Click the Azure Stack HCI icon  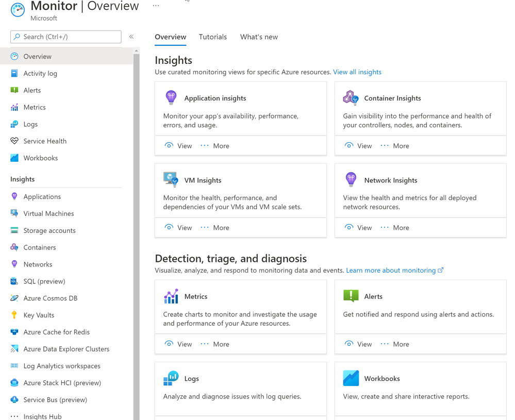coord(14,382)
